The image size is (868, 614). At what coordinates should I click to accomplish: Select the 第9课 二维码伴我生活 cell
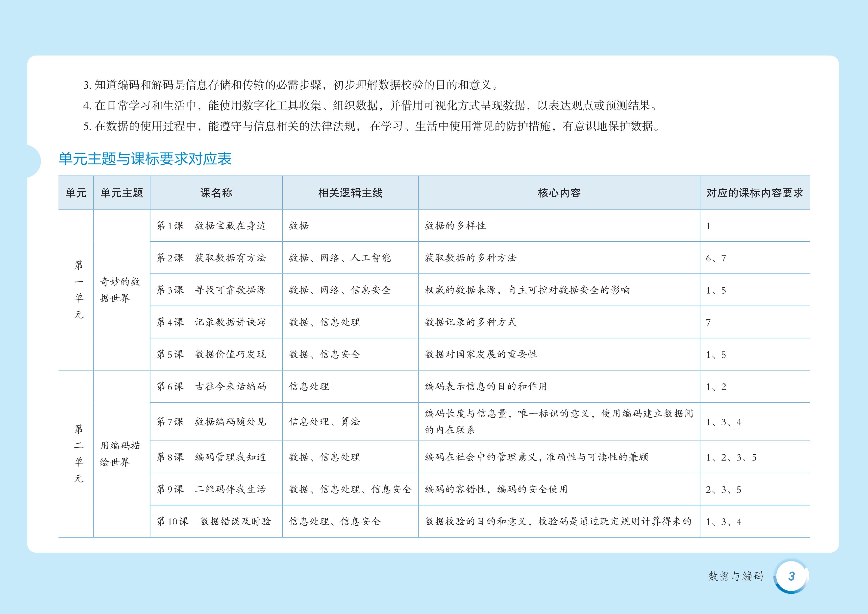click(211, 489)
